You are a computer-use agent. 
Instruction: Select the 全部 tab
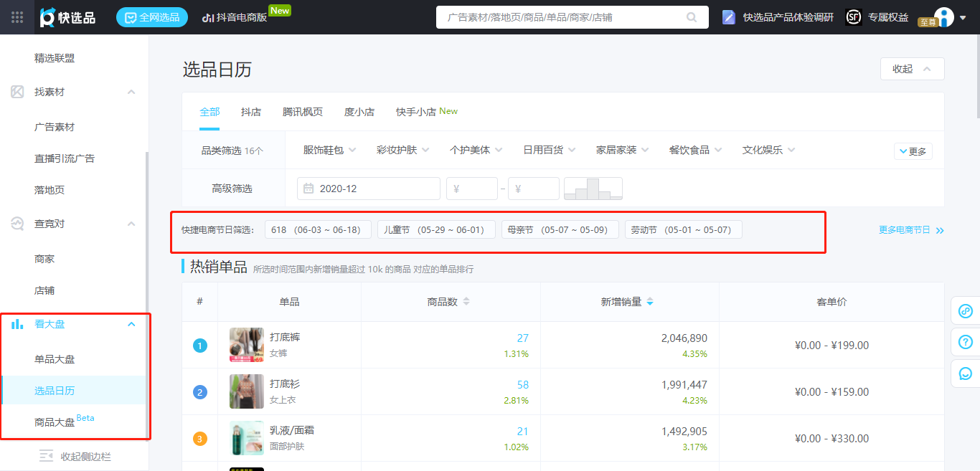[209, 112]
